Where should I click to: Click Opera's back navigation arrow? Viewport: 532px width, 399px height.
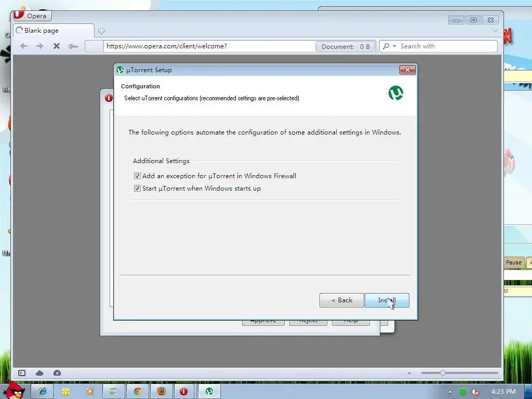pyautogui.click(x=23, y=46)
